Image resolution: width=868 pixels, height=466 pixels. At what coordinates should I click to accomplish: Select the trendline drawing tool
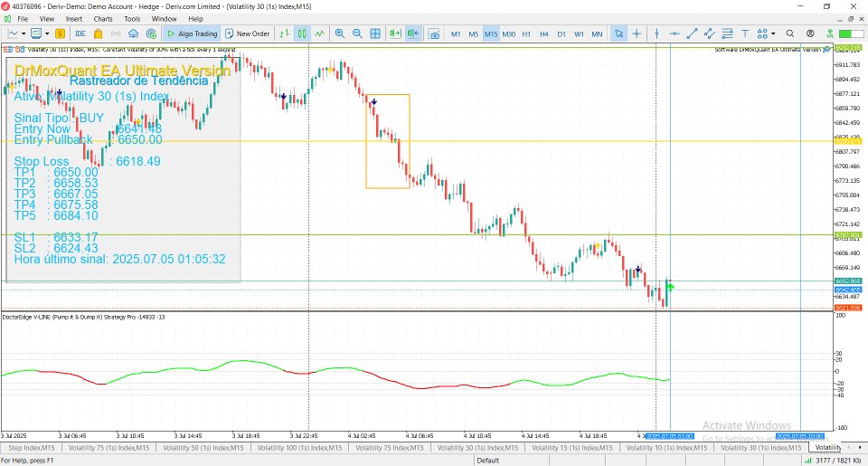pyautogui.click(x=692, y=33)
